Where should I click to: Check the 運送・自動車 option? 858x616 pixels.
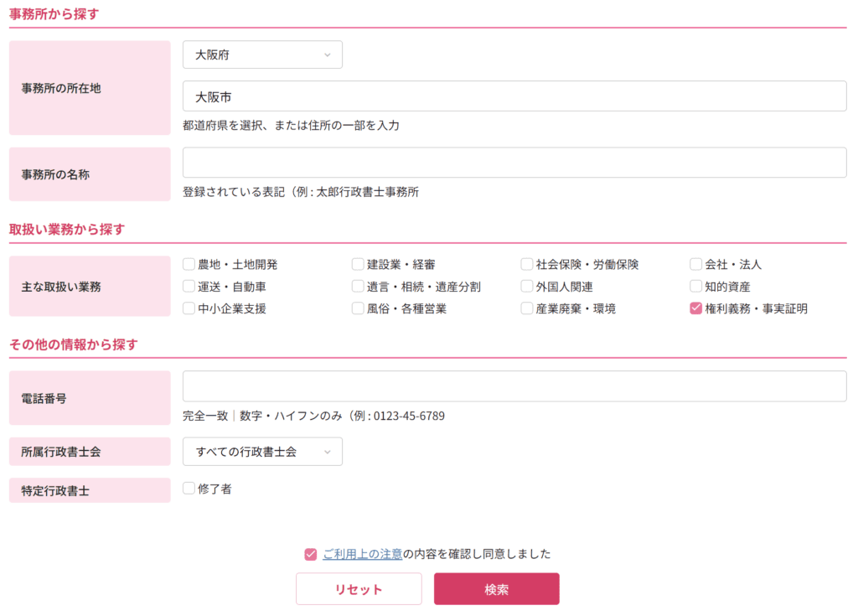click(x=189, y=287)
